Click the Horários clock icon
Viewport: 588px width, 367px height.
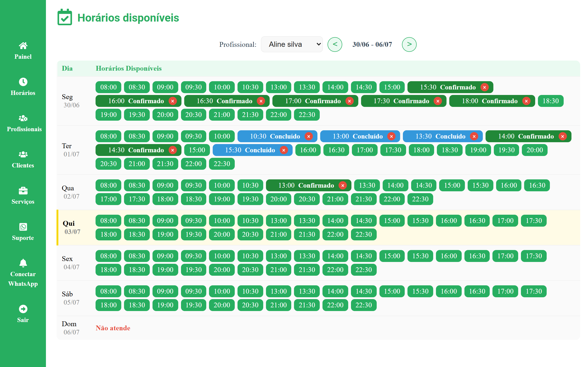coord(23,82)
